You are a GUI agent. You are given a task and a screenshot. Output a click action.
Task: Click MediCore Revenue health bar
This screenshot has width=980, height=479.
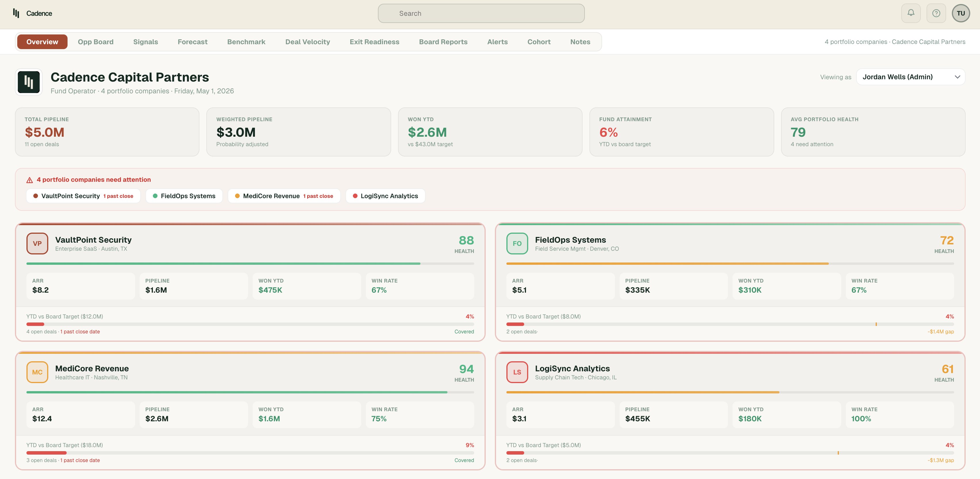250,392
